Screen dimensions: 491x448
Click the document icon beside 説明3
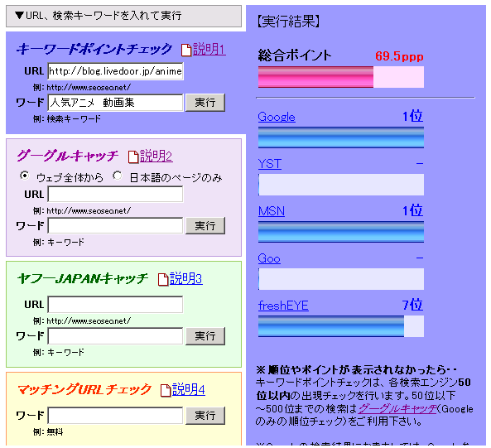coord(163,279)
